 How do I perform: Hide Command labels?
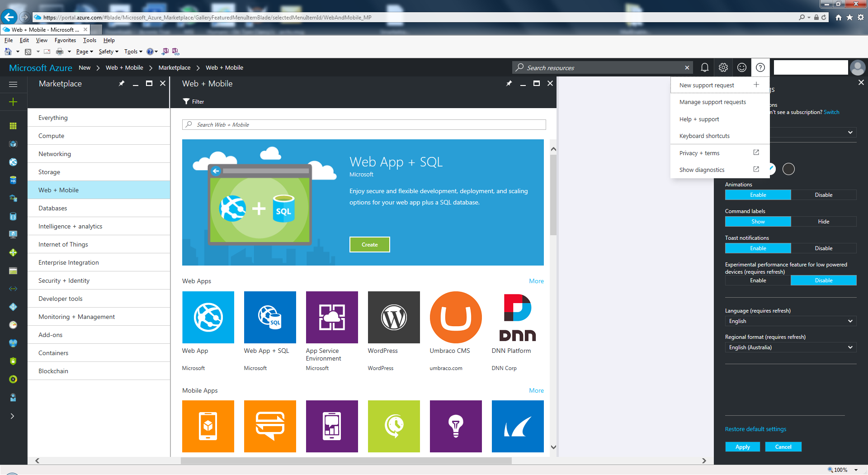click(x=824, y=222)
